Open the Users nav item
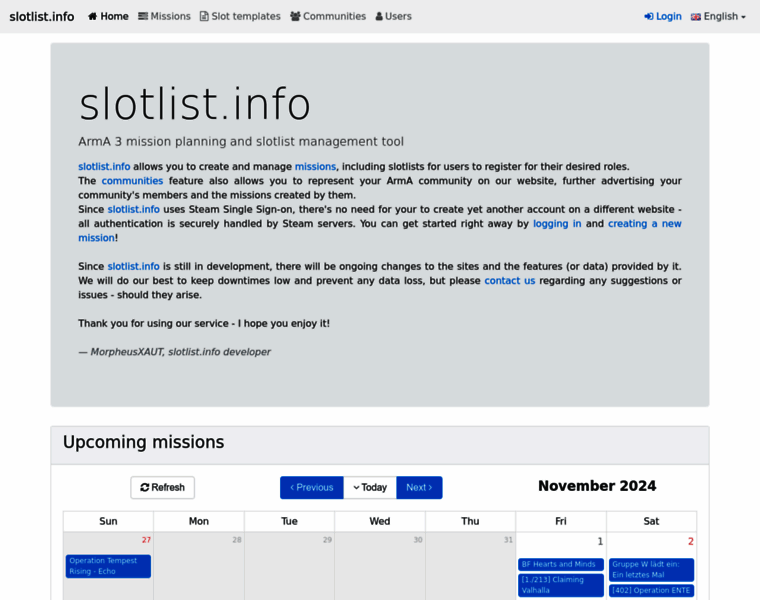 point(394,16)
